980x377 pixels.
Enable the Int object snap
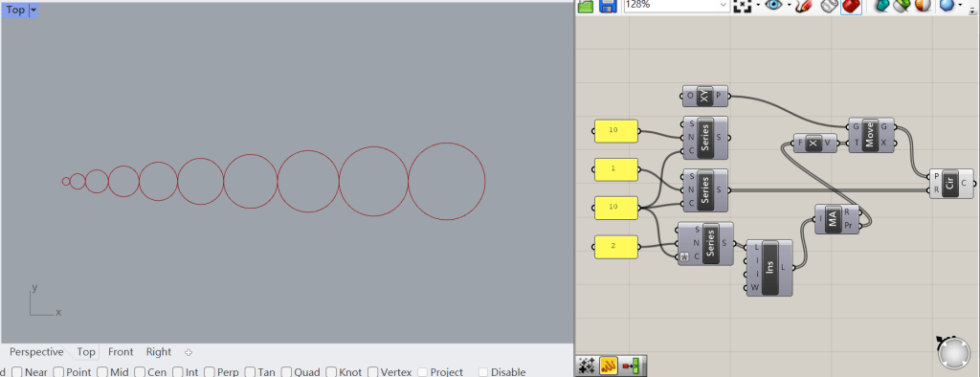tap(178, 372)
